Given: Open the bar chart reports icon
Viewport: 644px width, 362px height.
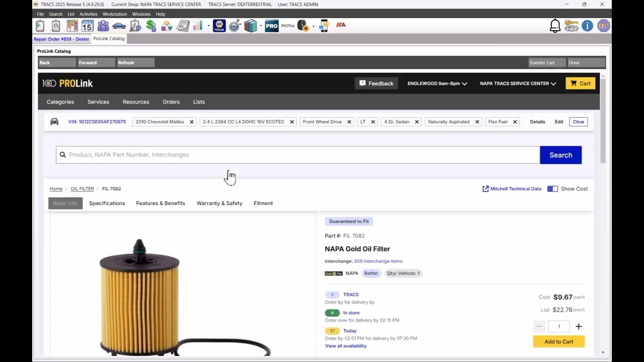Looking at the screenshot, I should (197, 26).
